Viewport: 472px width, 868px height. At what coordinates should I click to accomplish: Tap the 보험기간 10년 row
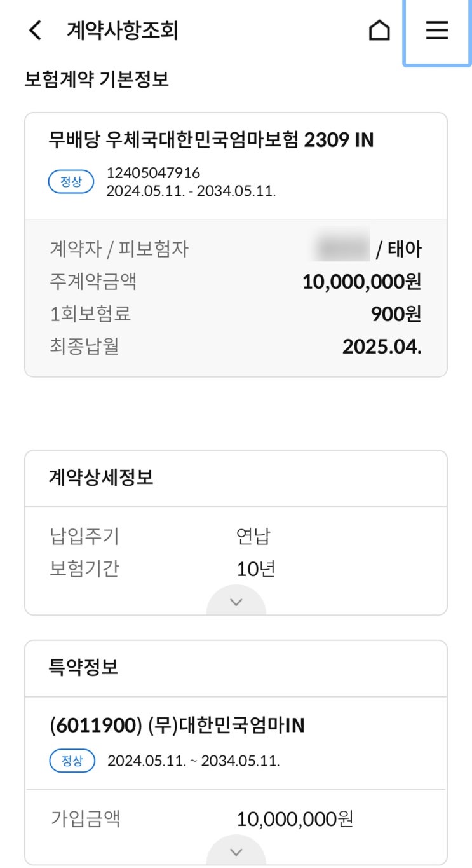[x=236, y=568]
